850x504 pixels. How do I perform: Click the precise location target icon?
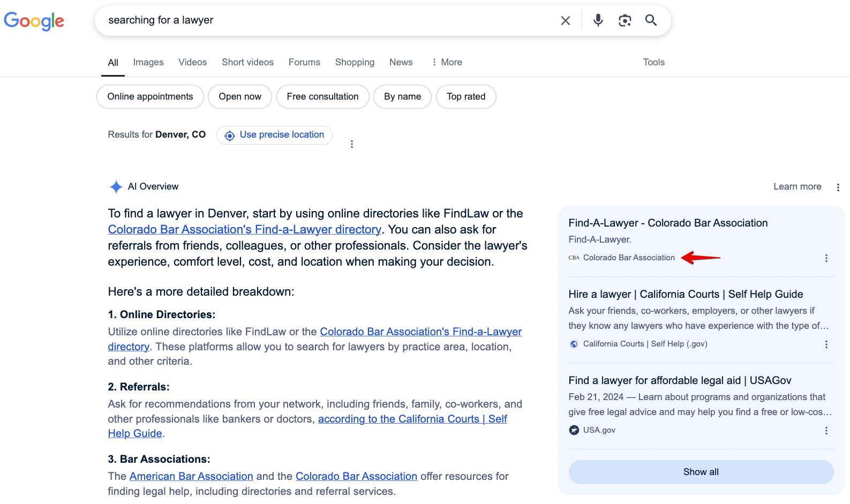pyautogui.click(x=230, y=136)
